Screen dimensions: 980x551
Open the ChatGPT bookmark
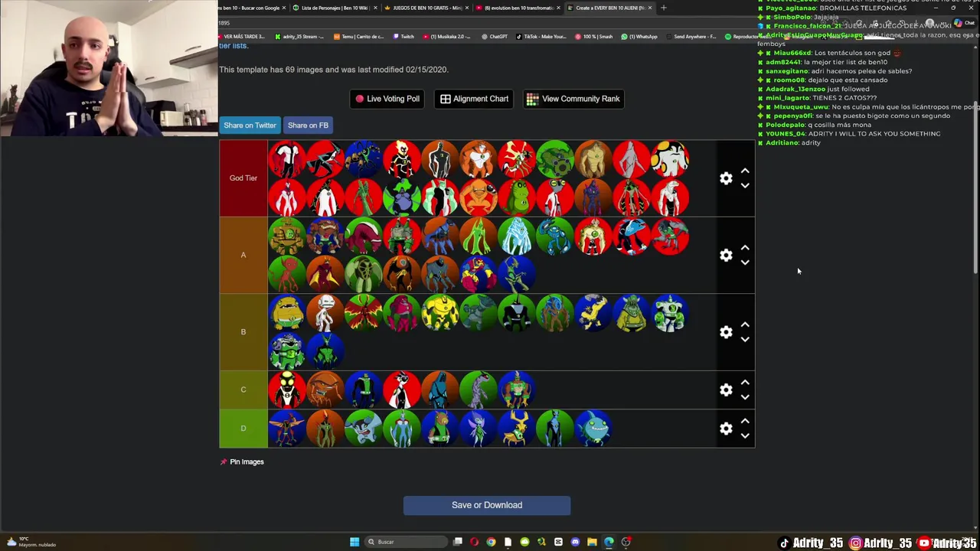coord(495,37)
